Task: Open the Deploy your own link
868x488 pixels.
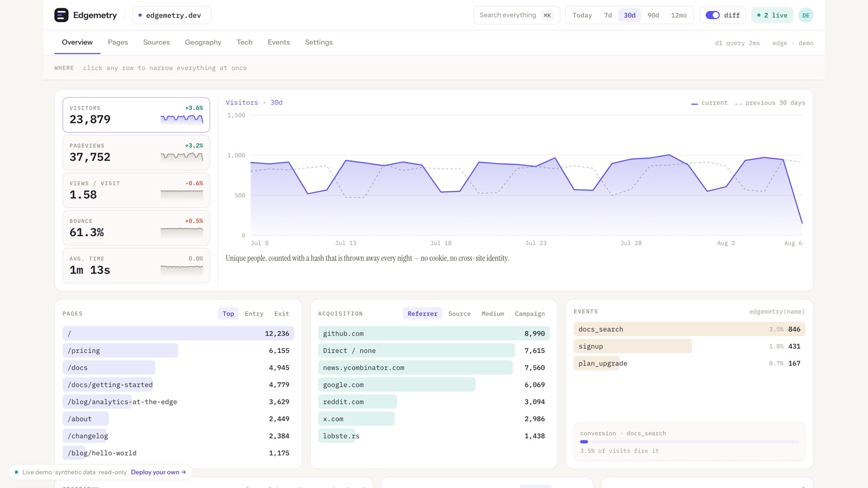Action: tap(159, 472)
